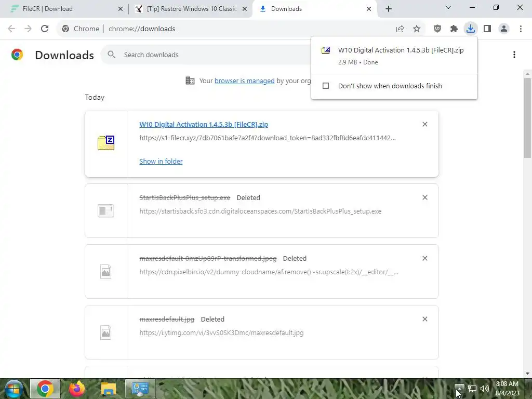532x399 pixels.
Task: Open the profile avatar icon
Action: [504, 29]
